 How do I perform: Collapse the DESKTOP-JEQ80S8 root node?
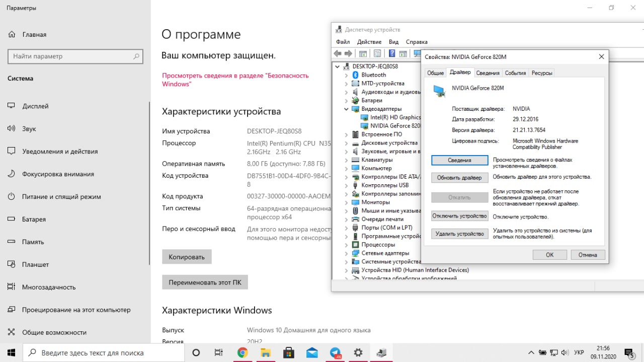337,66
